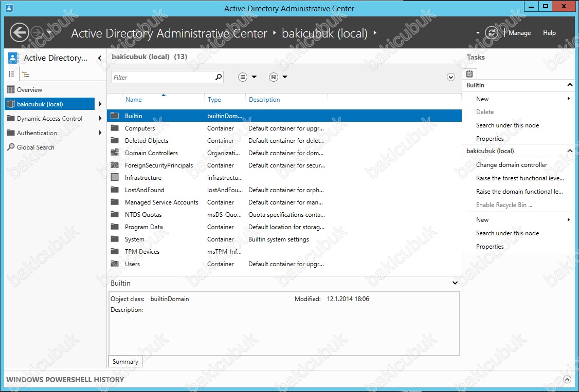
Task: Switch navigation pane to tree view
Action: [x=26, y=74]
